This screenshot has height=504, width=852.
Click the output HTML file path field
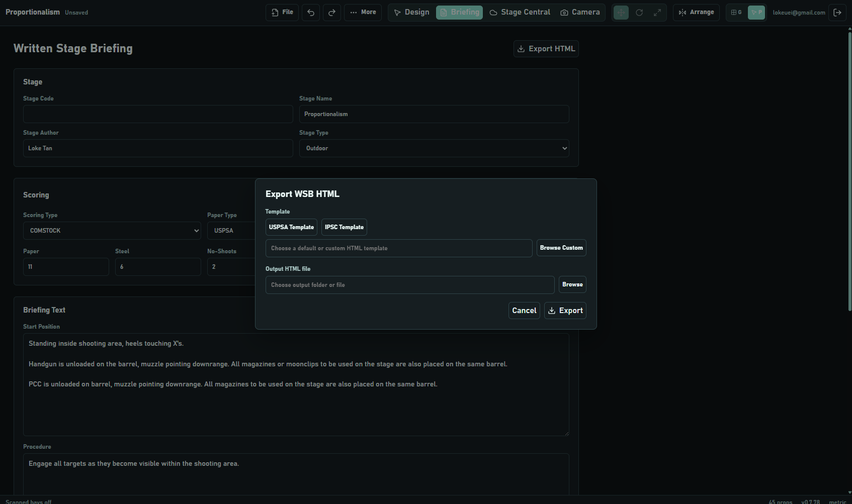(x=410, y=285)
